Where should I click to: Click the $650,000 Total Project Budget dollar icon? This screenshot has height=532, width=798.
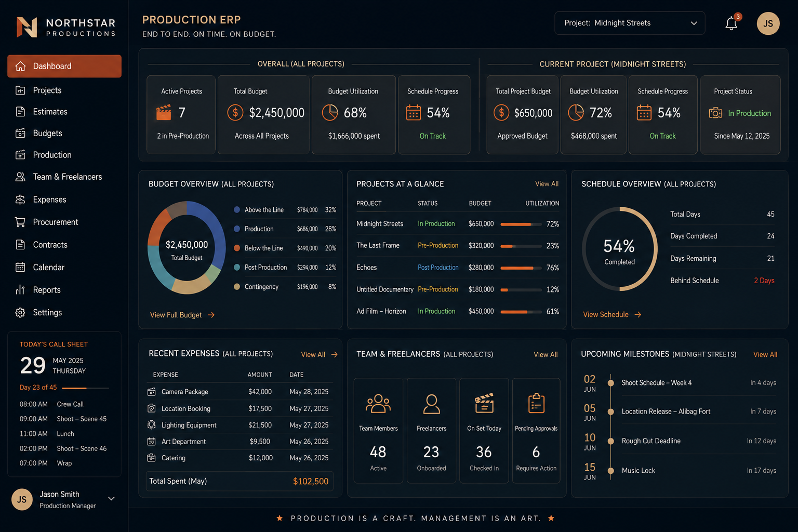pos(501,112)
